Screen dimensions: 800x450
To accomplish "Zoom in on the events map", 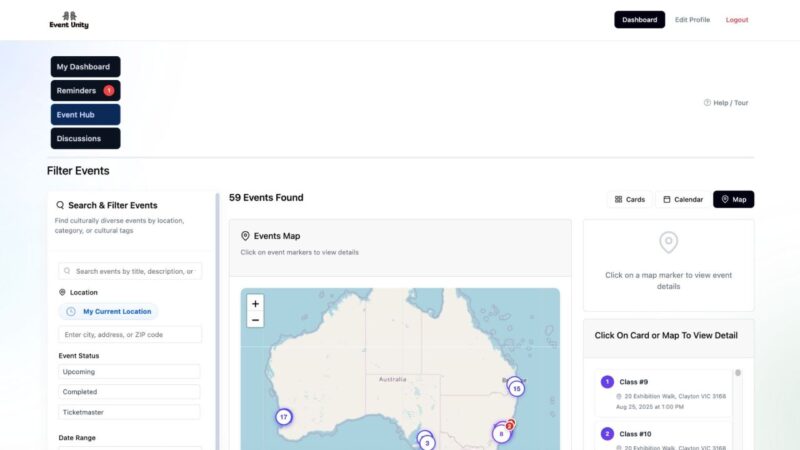I will coord(256,303).
